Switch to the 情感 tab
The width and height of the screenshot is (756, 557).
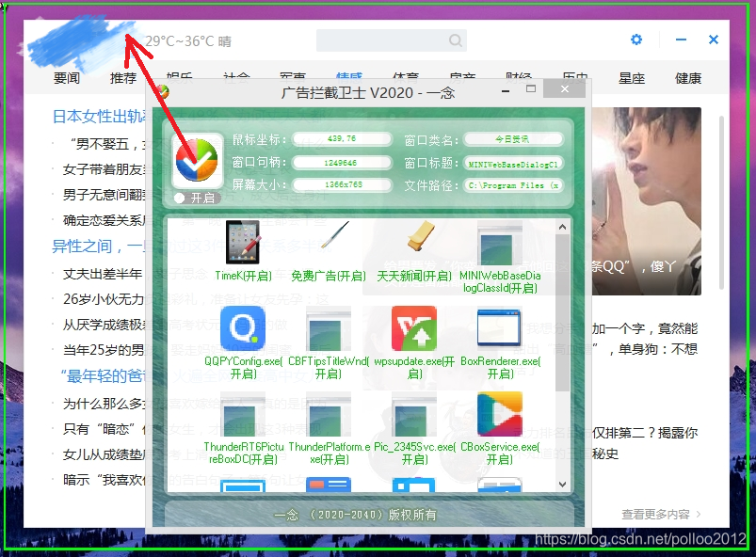click(350, 78)
